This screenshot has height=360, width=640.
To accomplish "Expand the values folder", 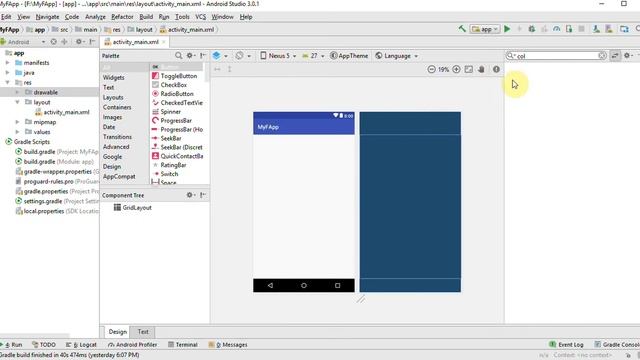I will click(17, 132).
